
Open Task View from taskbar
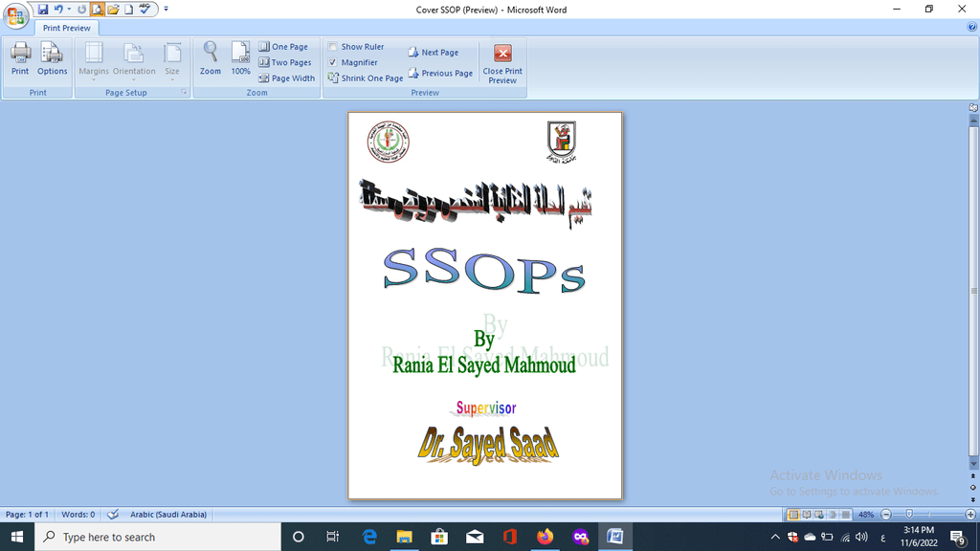pos(332,537)
